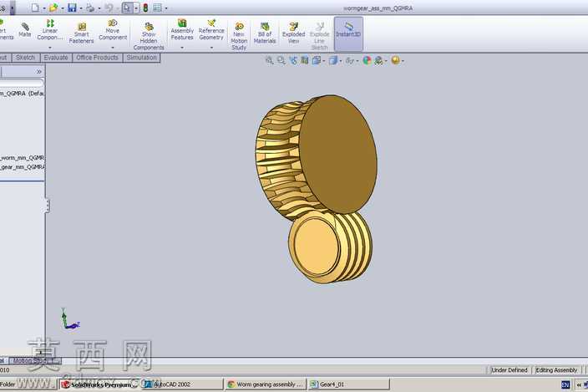Screen dimensions: 588x392
Task: Click the New document icon
Action: coord(35,8)
